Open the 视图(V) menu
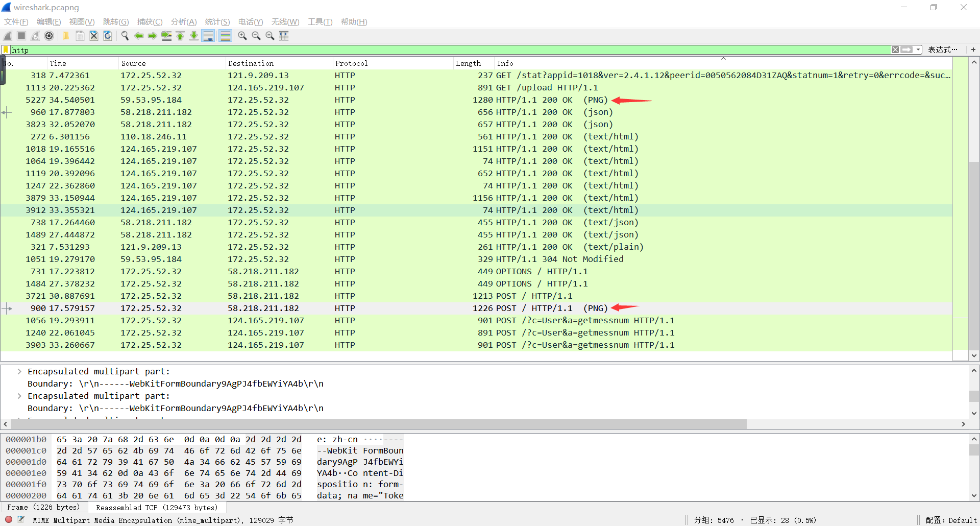Screen dimensions: 980x526 [82, 22]
